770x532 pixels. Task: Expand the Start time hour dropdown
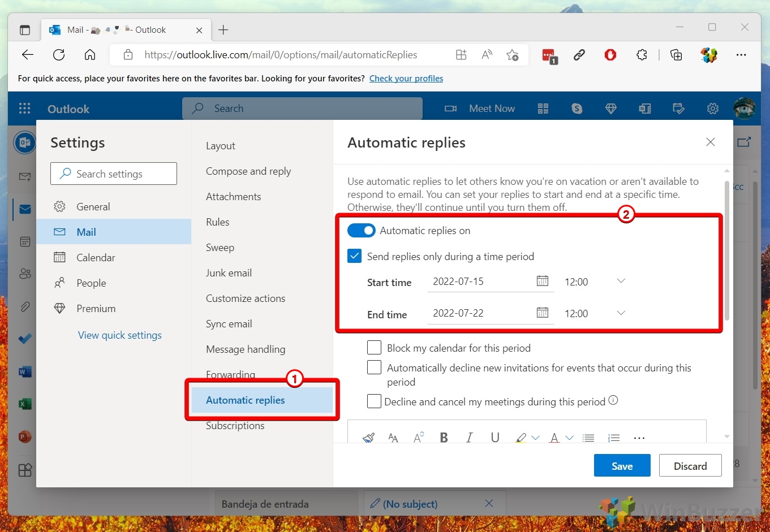(621, 282)
